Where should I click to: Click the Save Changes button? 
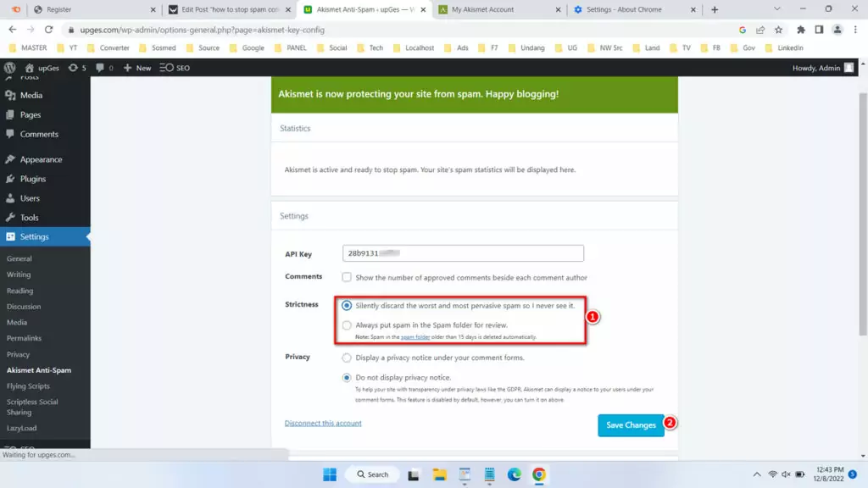[631, 425]
